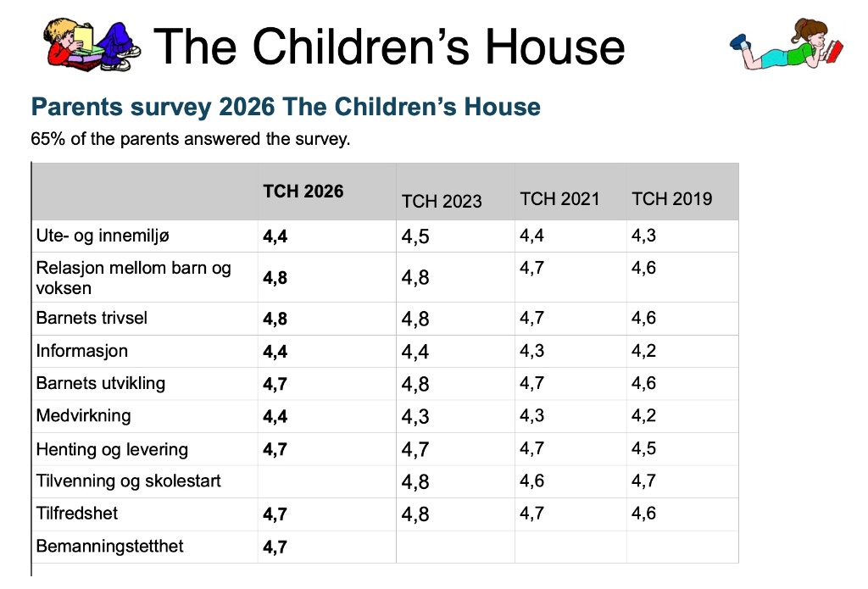
Task: Click the 'TCH 2021' column header
Action: pyautogui.click(x=559, y=199)
